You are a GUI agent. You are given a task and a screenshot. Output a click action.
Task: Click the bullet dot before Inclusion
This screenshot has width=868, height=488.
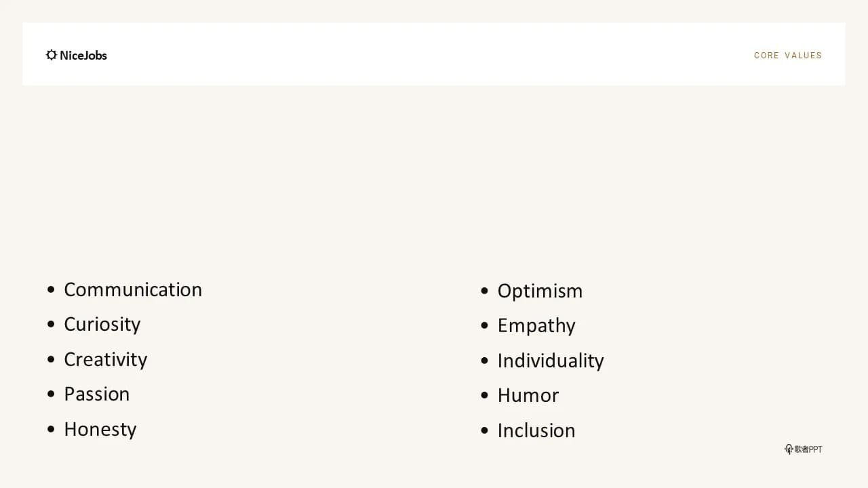click(484, 430)
